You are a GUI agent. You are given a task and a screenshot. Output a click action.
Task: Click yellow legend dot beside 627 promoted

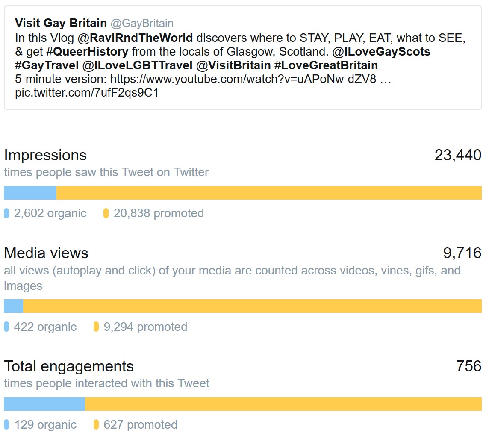tap(96, 424)
